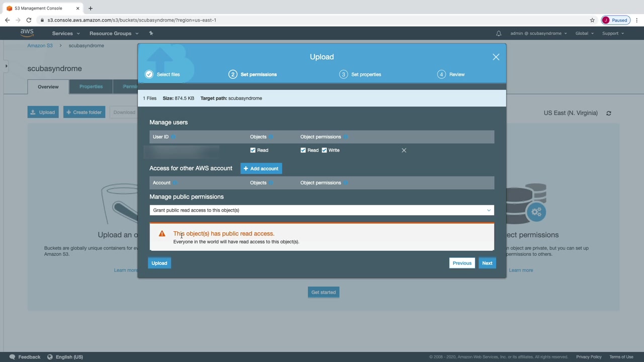Jump to the Review step
644x362 pixels.
point(451,74)
